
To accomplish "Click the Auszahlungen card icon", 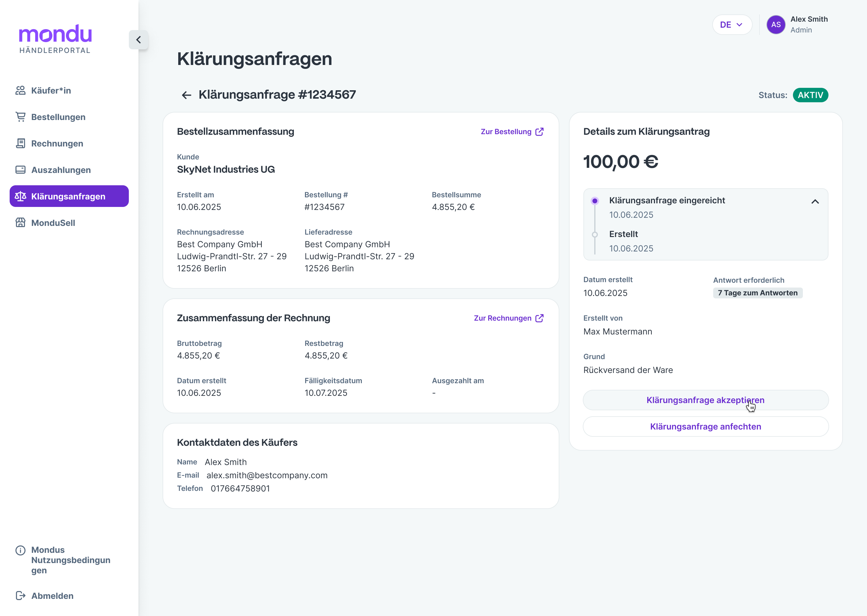I will (x=20, y=170).
